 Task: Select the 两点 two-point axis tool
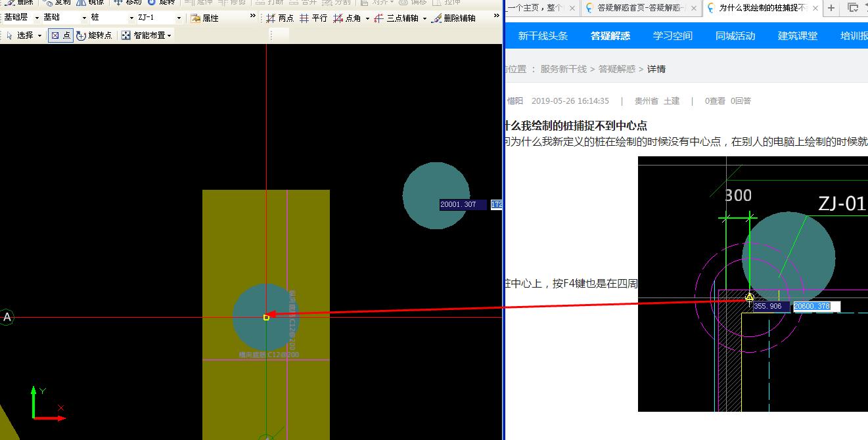tap(280, 18)
